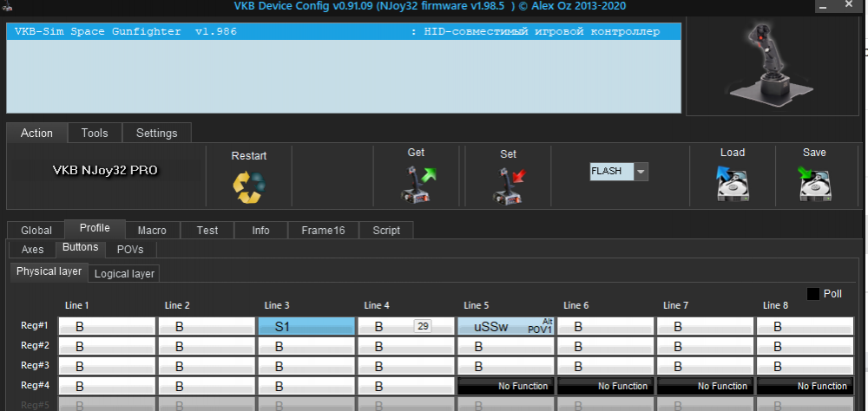Viewport: 868px width, 411px height.
Task: Click the Save hard drive icon
Action: click(816, 184)
